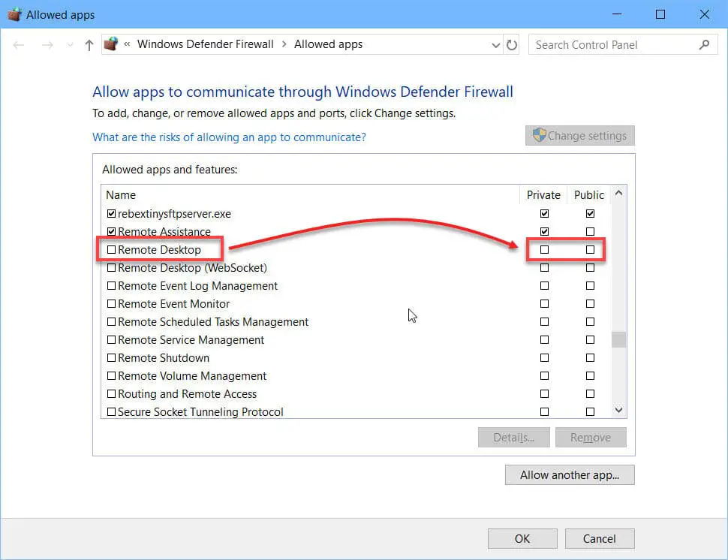Open recent locations dropdown arrow

click(x=70, y=45)
